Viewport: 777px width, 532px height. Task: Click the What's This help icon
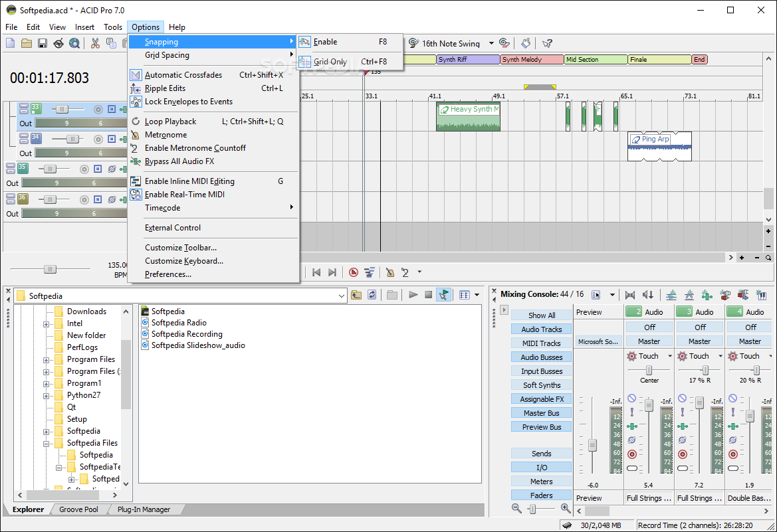[x=547, y=43]
